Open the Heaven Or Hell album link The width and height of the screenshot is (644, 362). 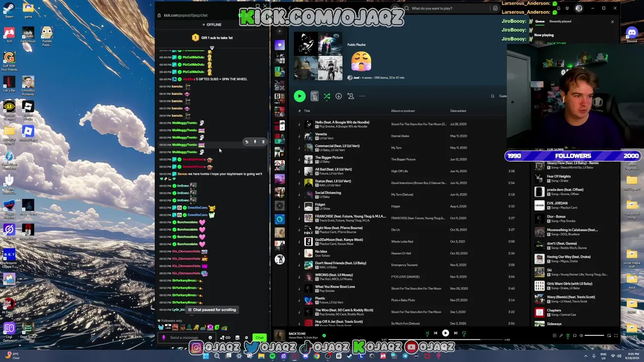401,253
